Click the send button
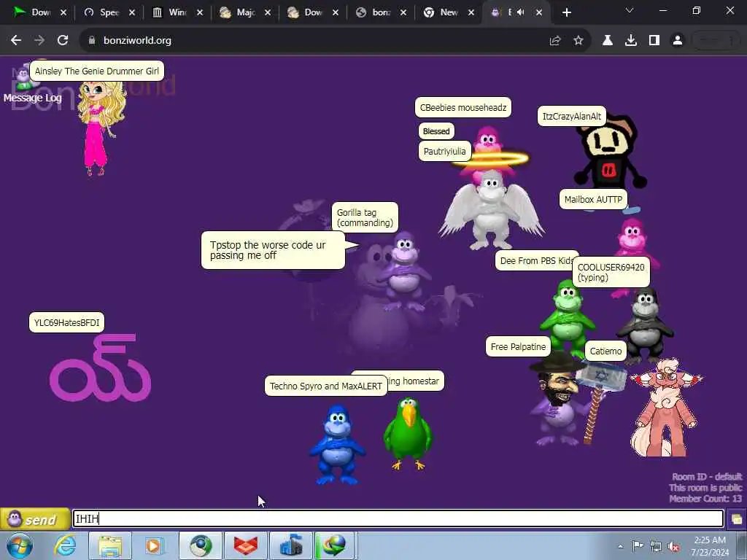Screen dimensions: 747x560 [x=35, y=519]
